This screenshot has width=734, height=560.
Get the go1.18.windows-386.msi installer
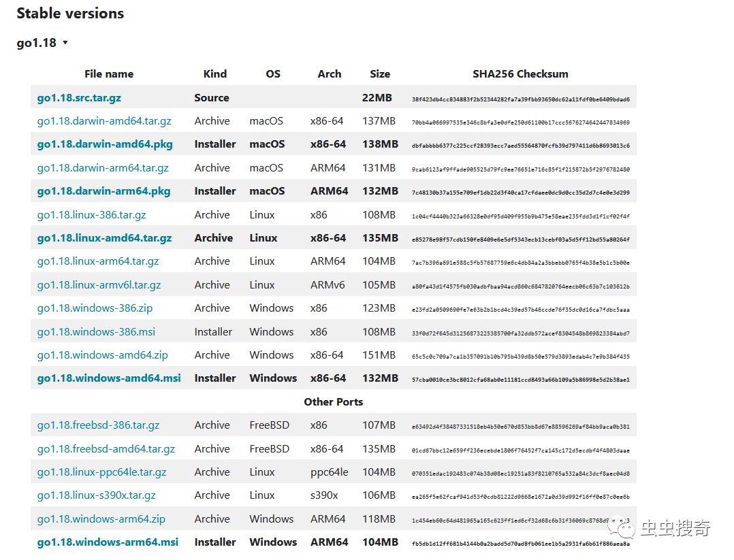[96, 332]
